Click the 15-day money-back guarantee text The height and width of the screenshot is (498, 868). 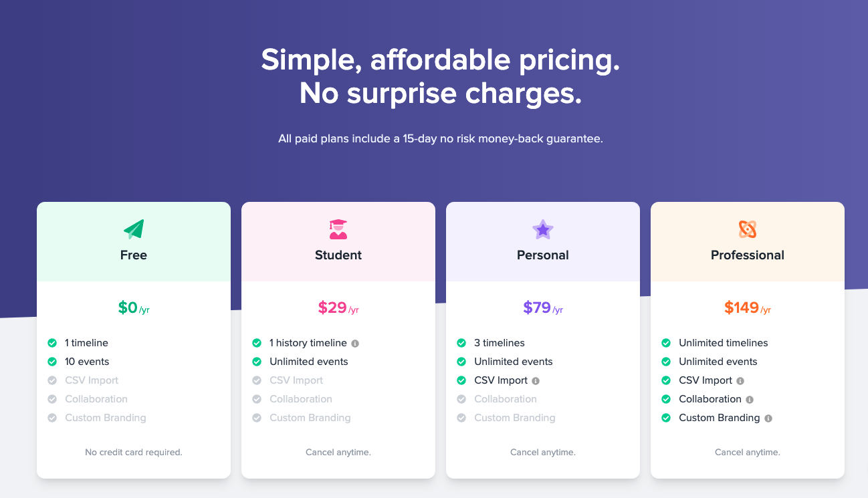(441, 139)
